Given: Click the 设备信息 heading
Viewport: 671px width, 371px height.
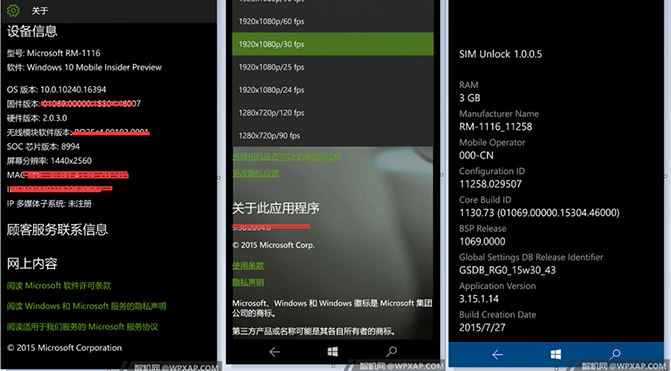Looking at the screenshot, I should coord(32,31).
